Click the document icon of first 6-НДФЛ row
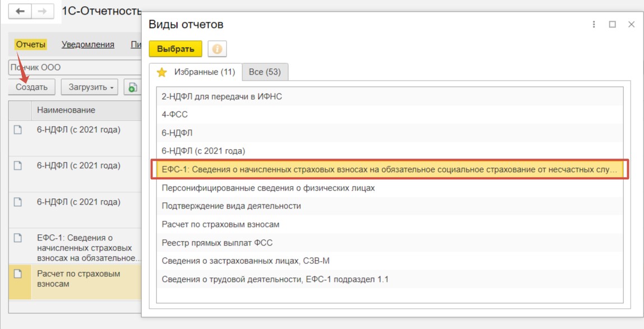This screenshot has width=644, height=329. pyautogui.click(x=17, y=130)
